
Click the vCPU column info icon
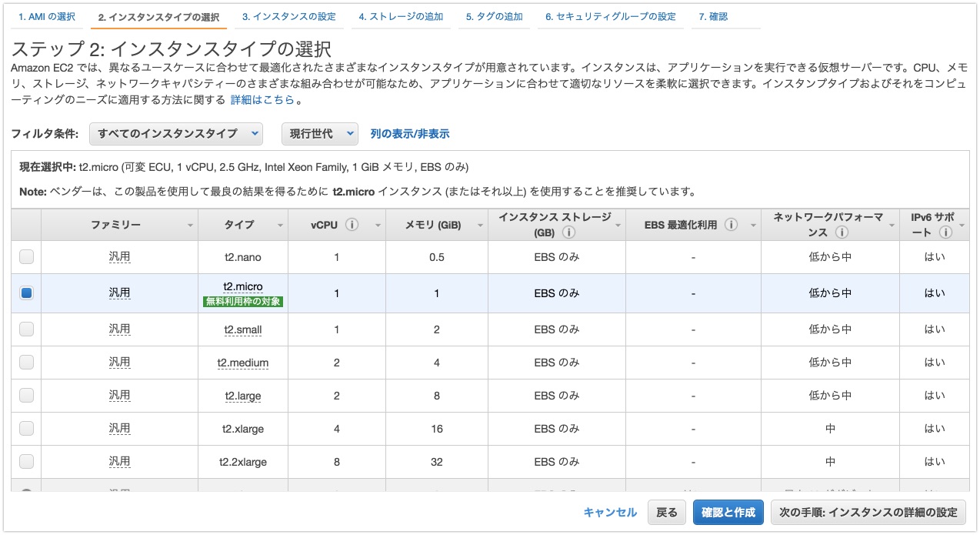352,225
